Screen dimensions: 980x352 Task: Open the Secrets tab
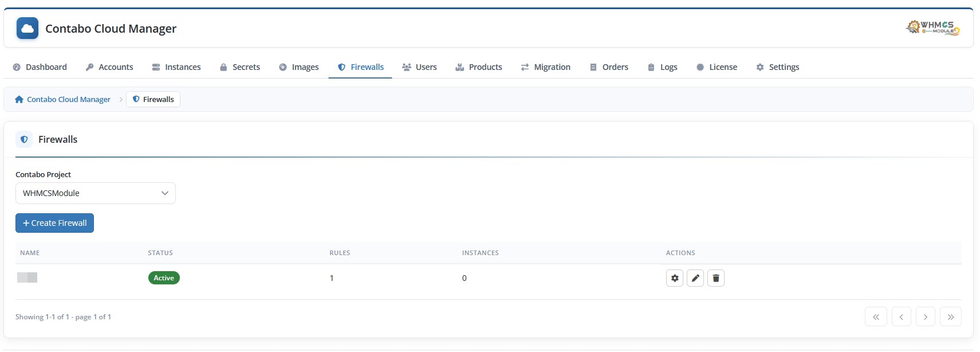(x=240, y=67)
